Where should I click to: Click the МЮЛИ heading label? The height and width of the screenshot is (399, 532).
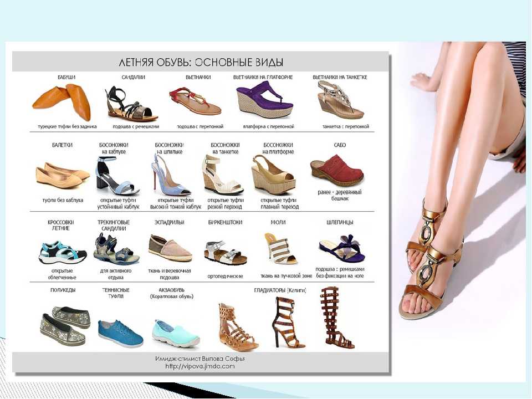278,223
